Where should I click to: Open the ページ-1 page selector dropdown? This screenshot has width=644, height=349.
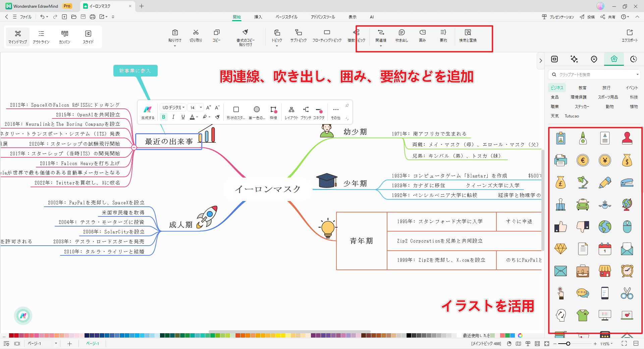click(42, 343)
